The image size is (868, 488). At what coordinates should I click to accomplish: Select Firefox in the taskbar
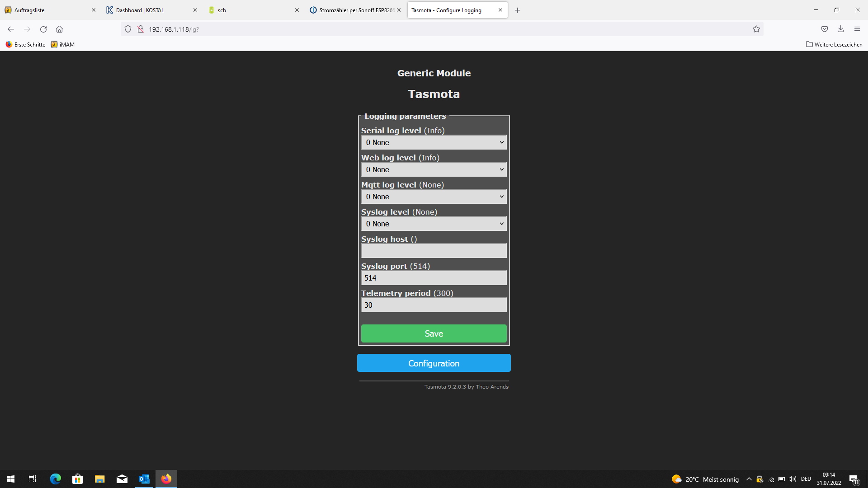pyautogui.click(x=166, y=479)
